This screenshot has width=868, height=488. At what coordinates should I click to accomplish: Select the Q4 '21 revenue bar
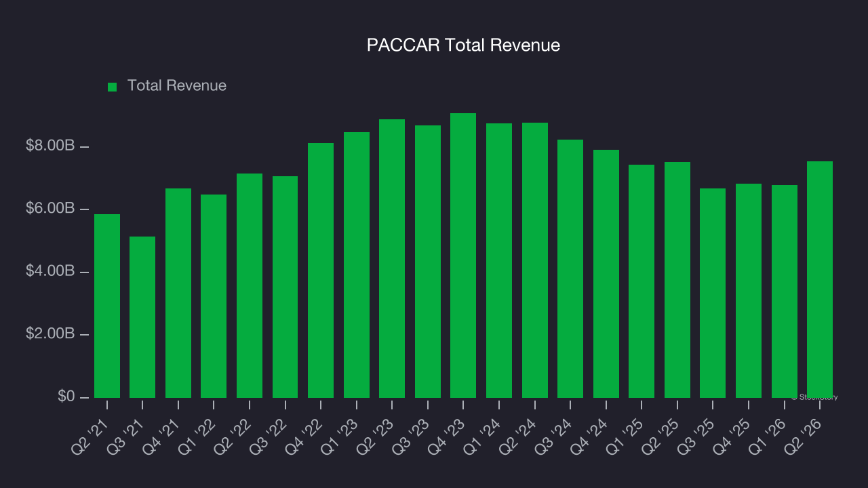(178, 293)
